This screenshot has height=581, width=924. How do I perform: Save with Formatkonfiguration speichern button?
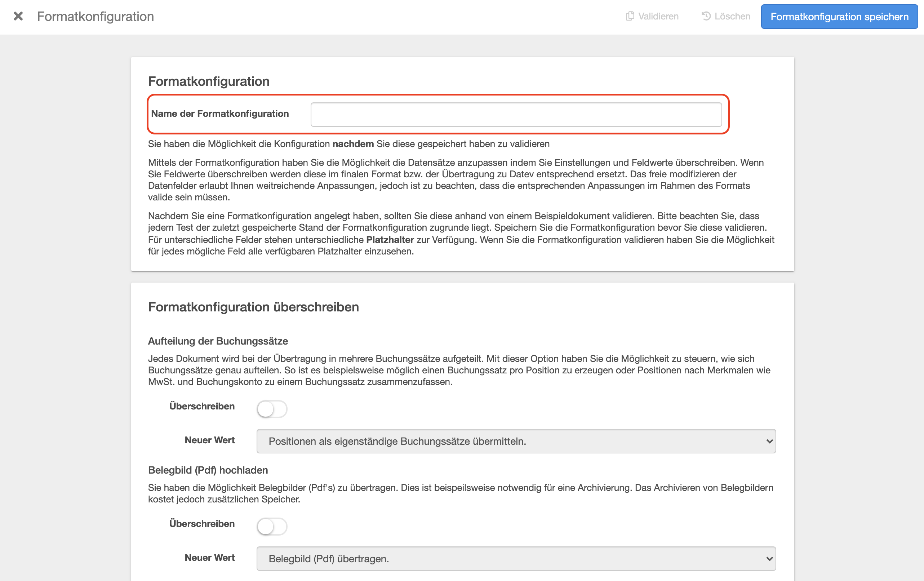(839, 17)
